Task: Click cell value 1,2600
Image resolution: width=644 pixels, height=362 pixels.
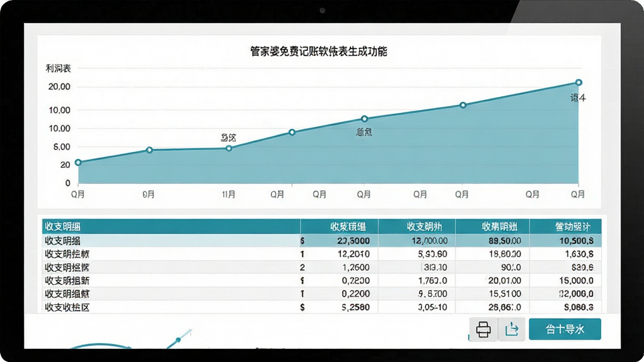Action: [356, 268]
